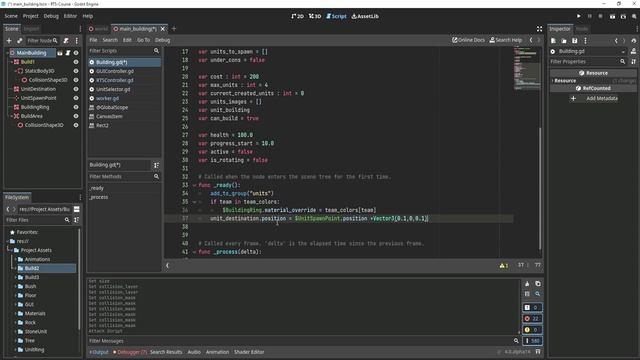The width and height of the screenshot is (640, 360).
Task: Toggle visibility of BuildArea node
Action: tap(76, 116)
